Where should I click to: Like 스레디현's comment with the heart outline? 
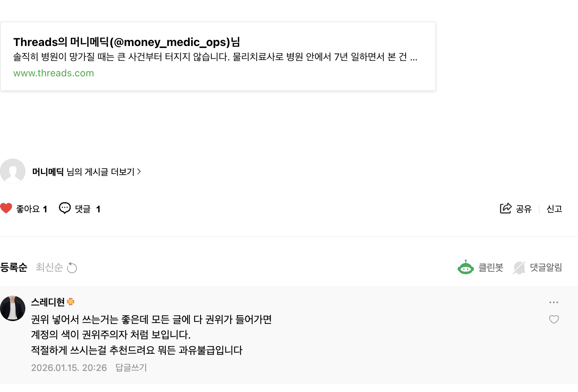(554, 320)
